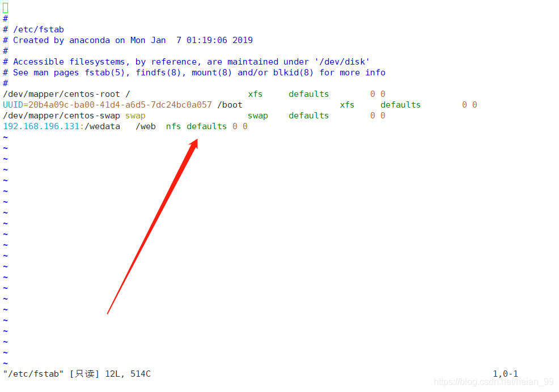
Task: Click the blog.csdn.net watermark link
Action: click(494, 382)
